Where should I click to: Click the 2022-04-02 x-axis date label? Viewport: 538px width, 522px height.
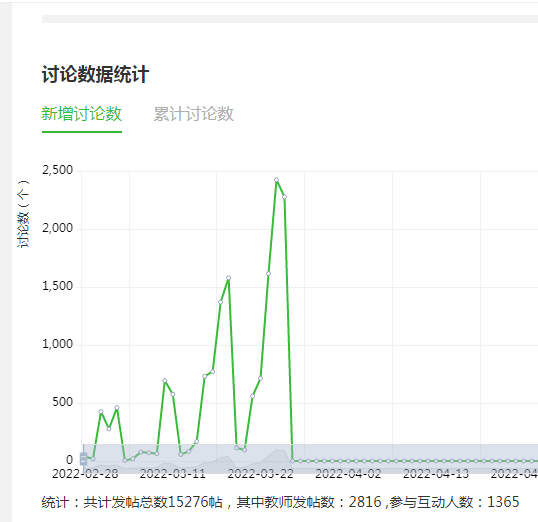click(348, 474)
